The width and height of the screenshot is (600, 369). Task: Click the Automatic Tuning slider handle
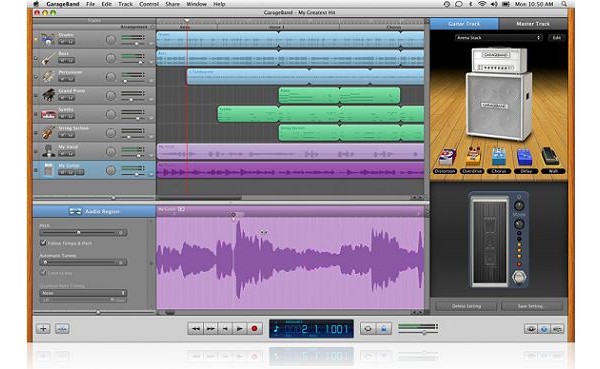coord(45,262)
